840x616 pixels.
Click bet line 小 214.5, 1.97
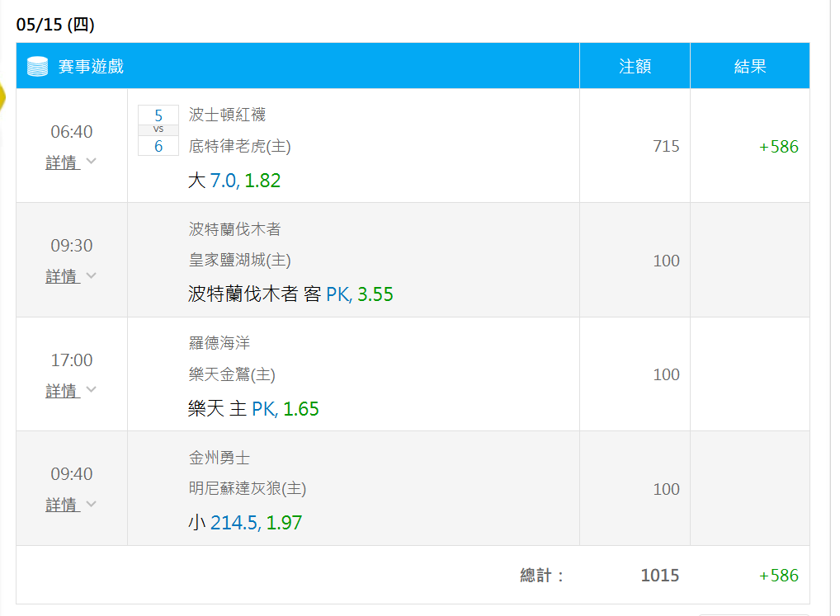tap(245, 523)
